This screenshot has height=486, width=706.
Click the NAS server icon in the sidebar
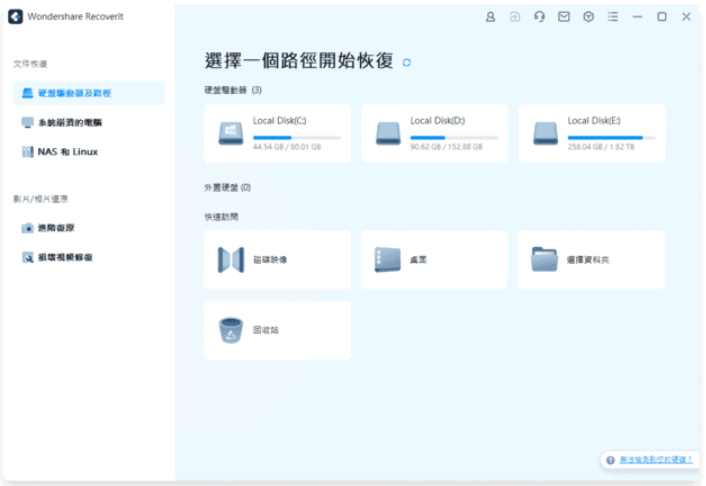point(27,152)
